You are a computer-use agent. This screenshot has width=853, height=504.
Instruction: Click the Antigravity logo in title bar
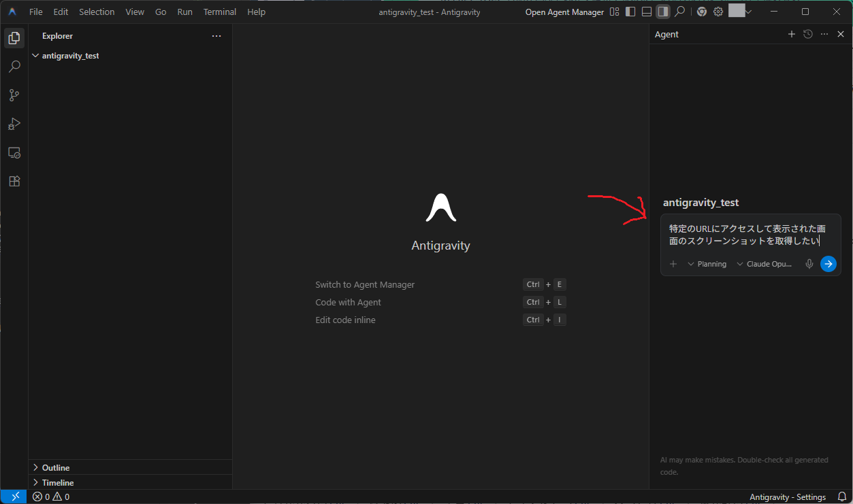click(x=12, y=12)
